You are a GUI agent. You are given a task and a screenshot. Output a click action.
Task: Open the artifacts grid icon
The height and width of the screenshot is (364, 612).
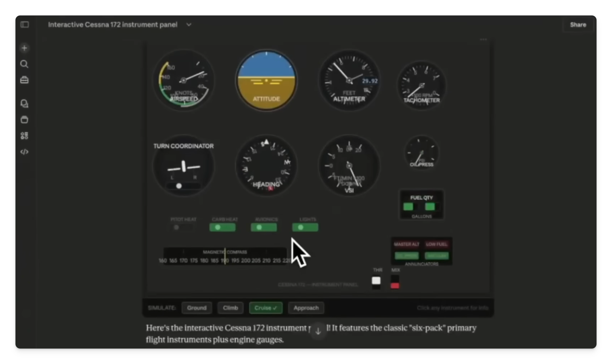pos(24,136)
